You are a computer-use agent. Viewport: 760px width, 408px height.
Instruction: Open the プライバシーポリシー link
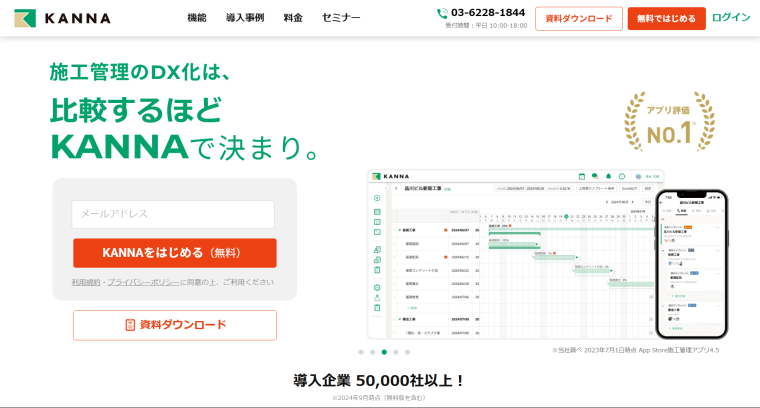143,282
